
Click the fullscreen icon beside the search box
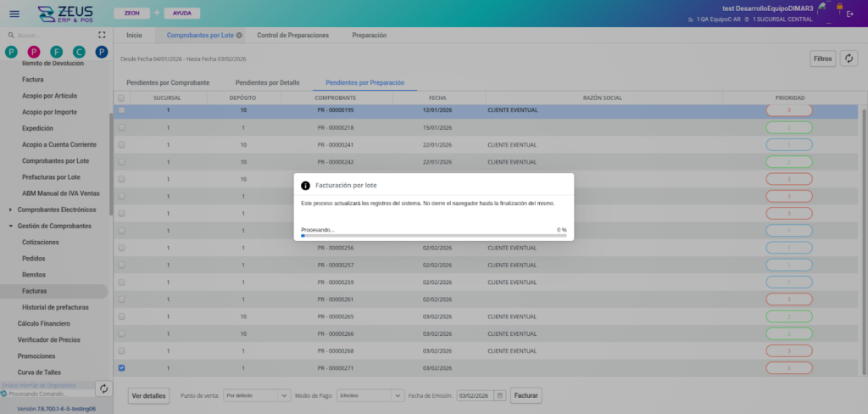coord(102,36)
